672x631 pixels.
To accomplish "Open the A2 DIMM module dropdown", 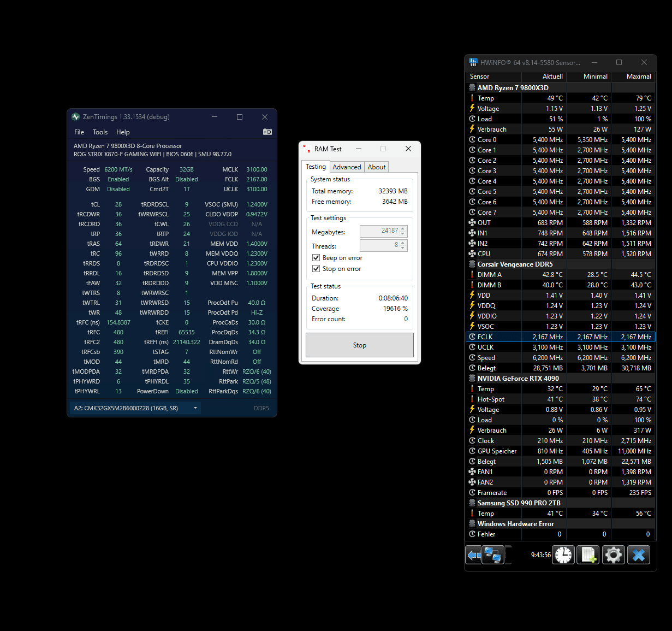I will (135, 408).
